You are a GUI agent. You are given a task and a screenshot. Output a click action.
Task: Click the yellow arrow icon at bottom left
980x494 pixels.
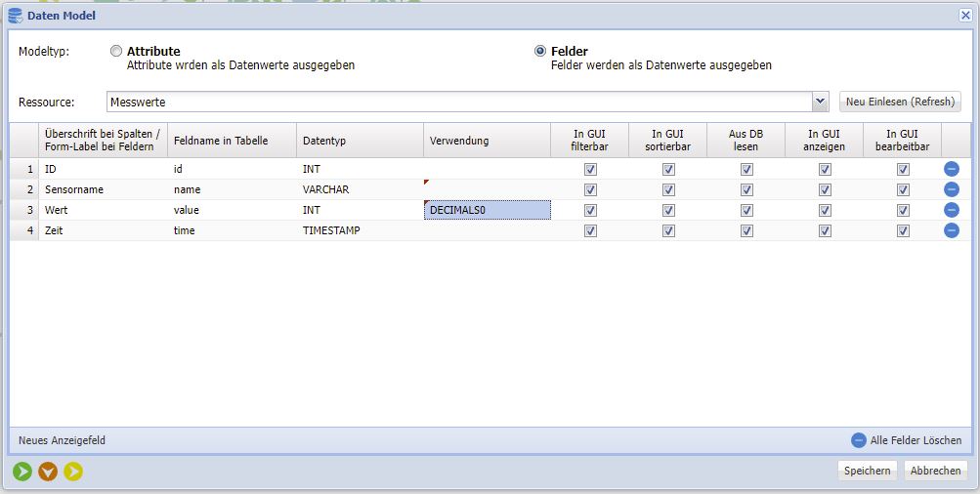[x=73, y=473]
